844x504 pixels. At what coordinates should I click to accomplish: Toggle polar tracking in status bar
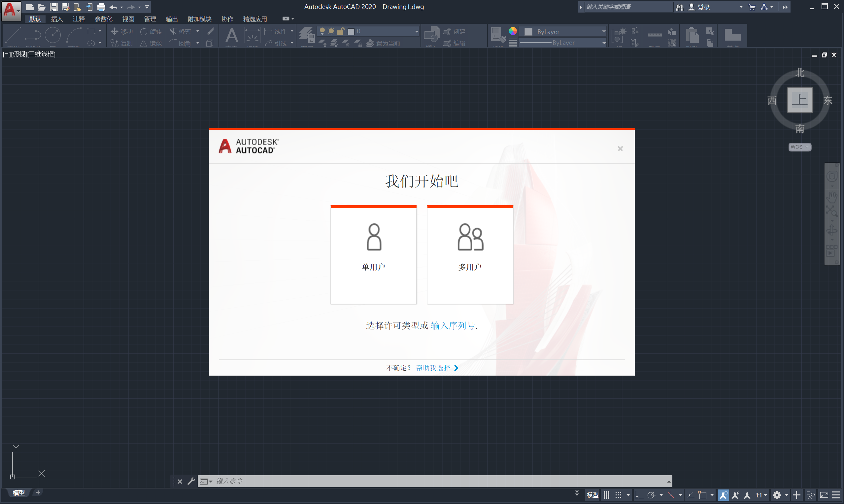click(x=651, y=495)
